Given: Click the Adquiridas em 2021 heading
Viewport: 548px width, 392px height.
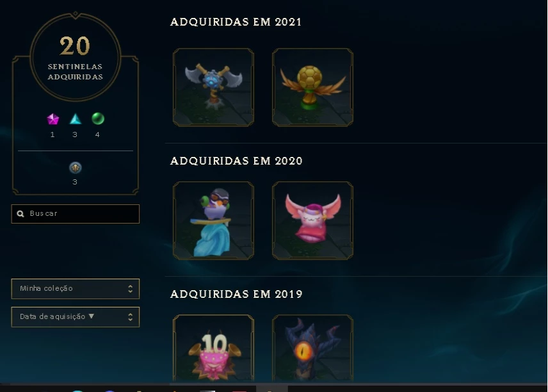Looking at the screenshot, I should click(x=236, y=22).
